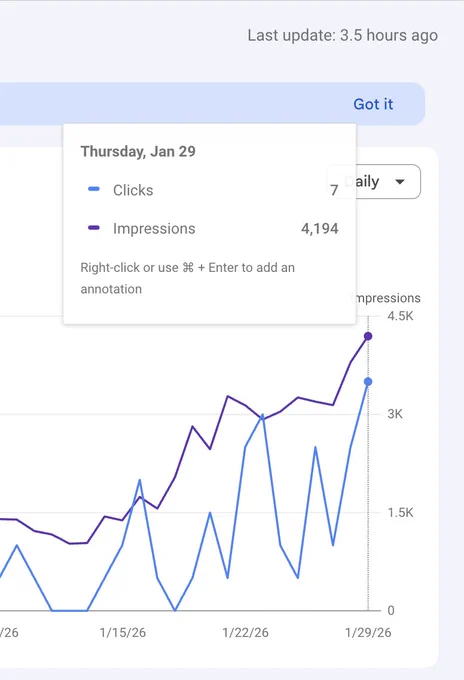Select the blue Clicks data point on Jan 29
This screenshot has height=680, width=464.
click(x=368, y=382)
